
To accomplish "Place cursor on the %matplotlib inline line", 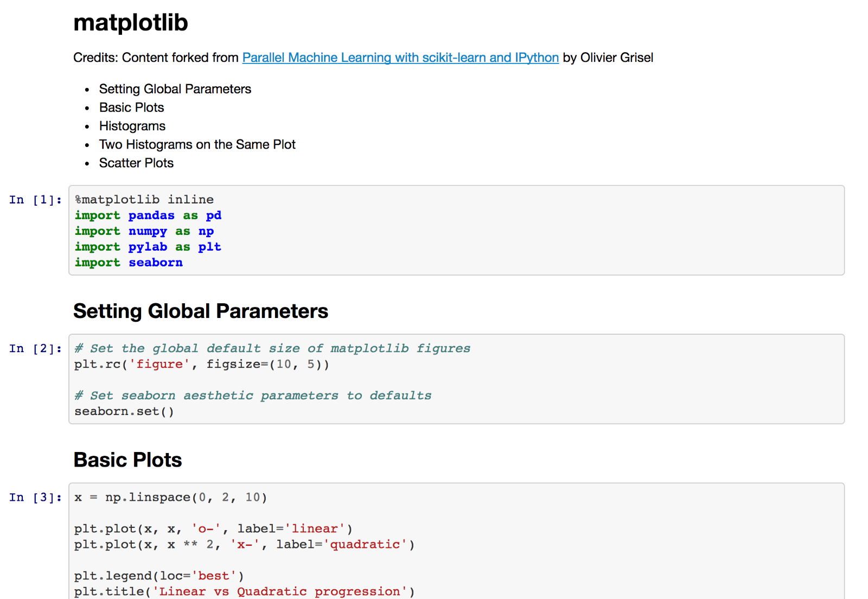I will [x=144, y=200].
